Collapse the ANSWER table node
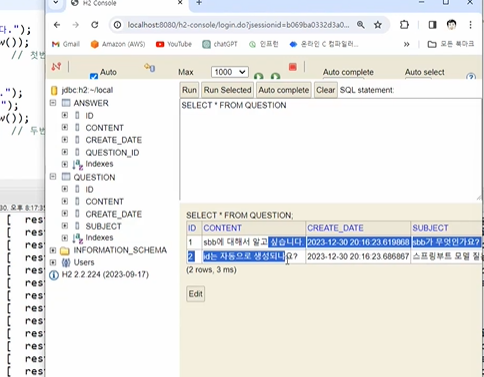 53,103
